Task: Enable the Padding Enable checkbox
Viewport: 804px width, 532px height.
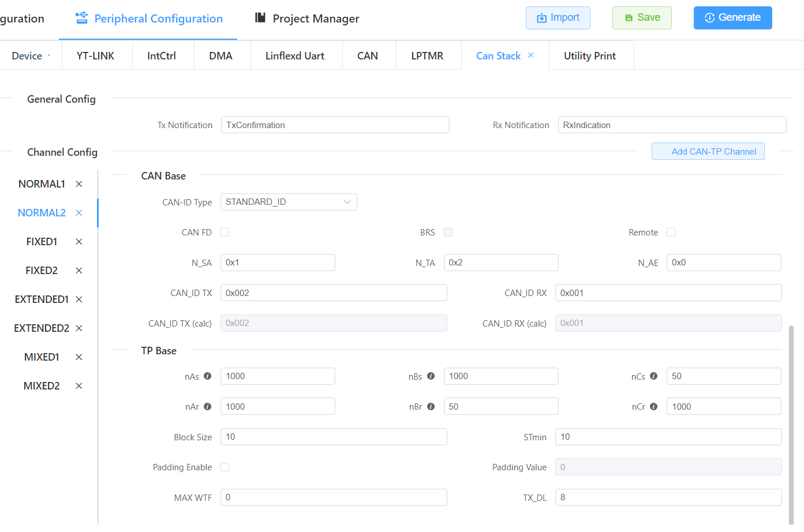Action: click(x=225, y=467)
